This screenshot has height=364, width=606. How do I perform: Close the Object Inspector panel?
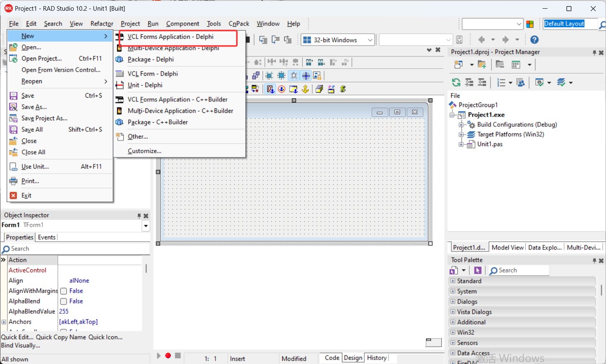(146, 216)
